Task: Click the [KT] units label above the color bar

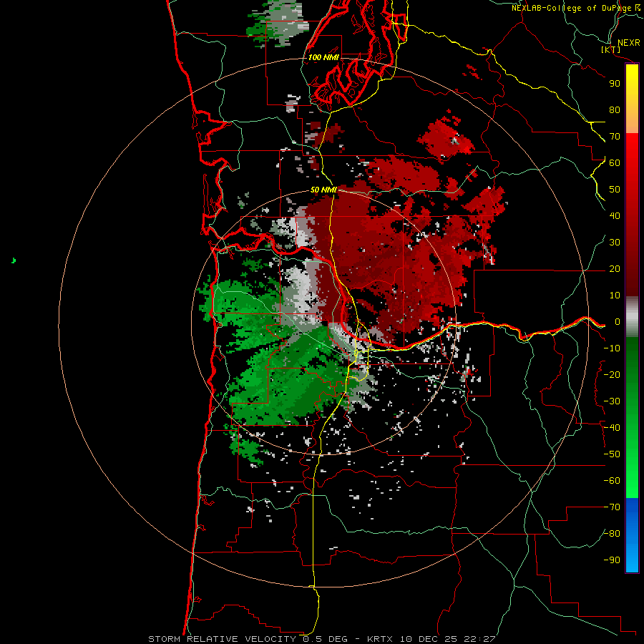Action: click(611, 49)
